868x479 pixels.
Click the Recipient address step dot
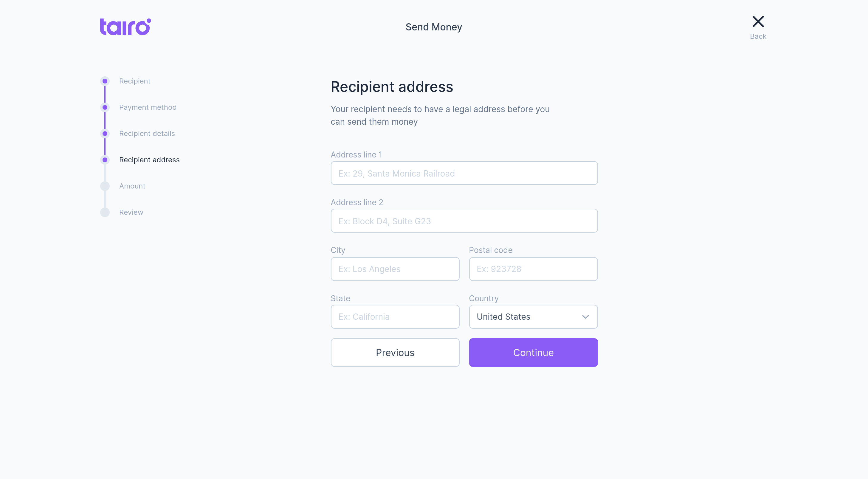click(105, 160)
